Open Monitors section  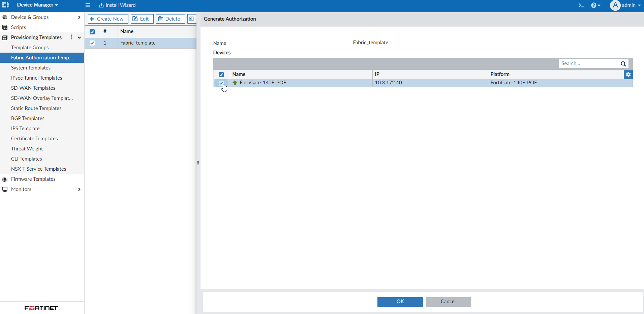21,189
